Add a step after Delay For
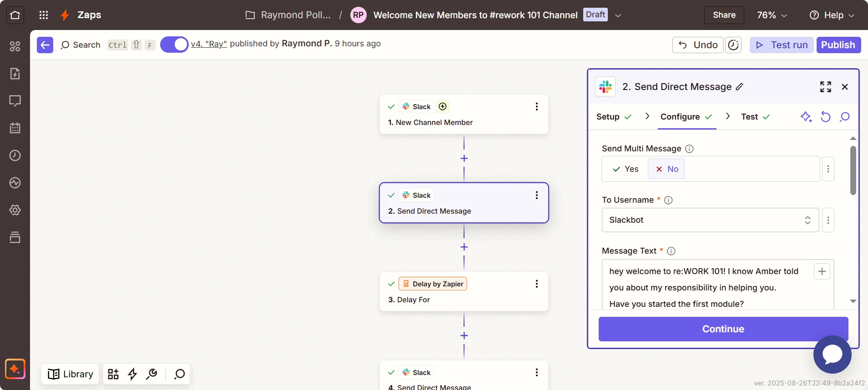 click(464, 335)
